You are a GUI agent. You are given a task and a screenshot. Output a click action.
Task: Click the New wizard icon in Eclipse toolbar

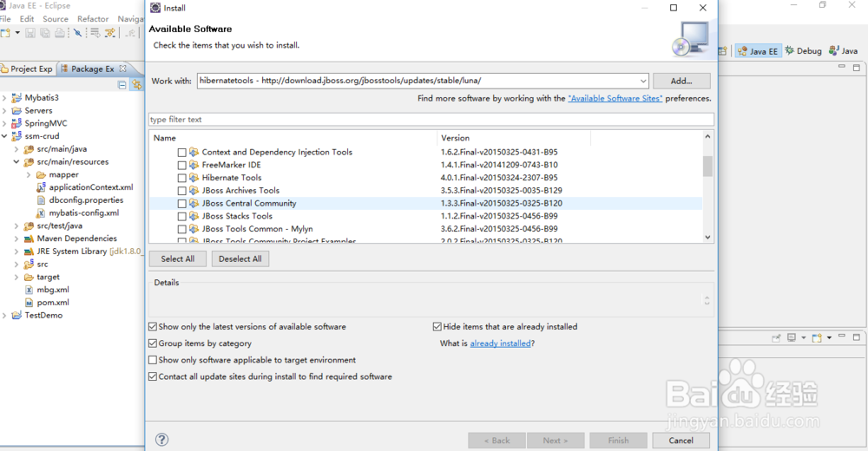pos(5,33)
